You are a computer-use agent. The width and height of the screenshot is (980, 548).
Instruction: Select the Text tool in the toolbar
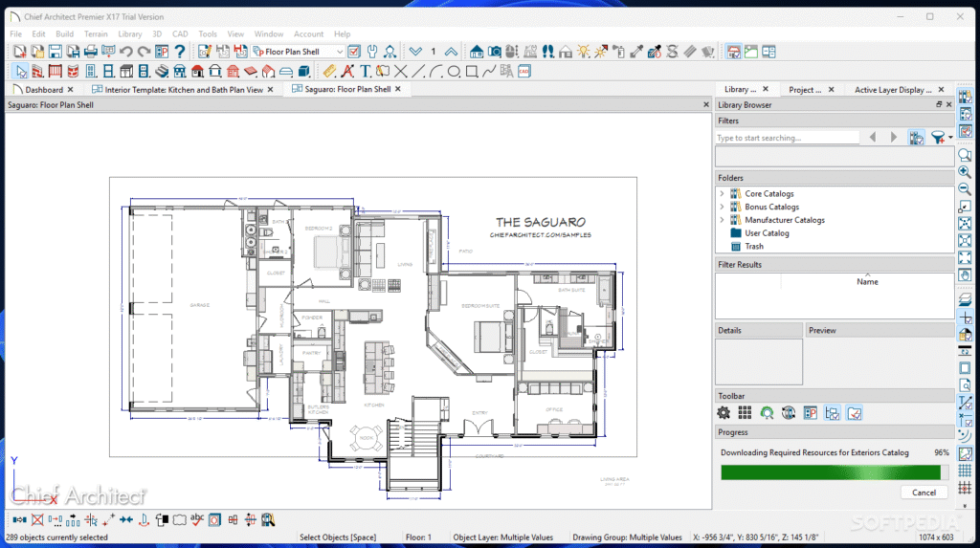point(365,71)
